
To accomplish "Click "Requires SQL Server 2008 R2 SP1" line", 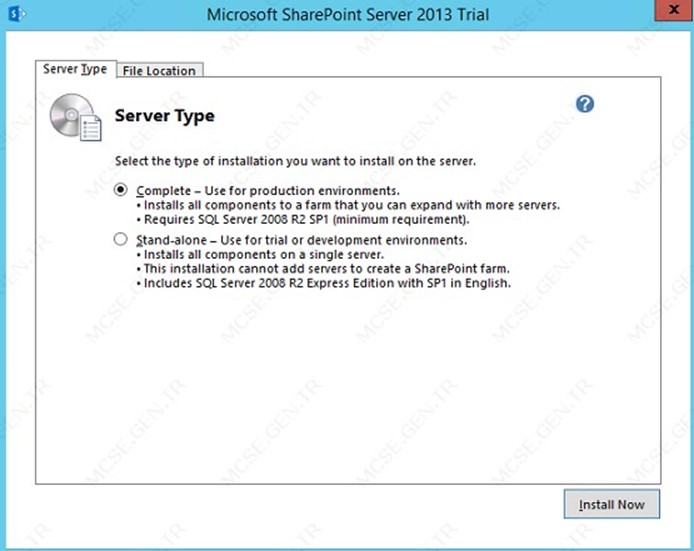I will [303, 220].
